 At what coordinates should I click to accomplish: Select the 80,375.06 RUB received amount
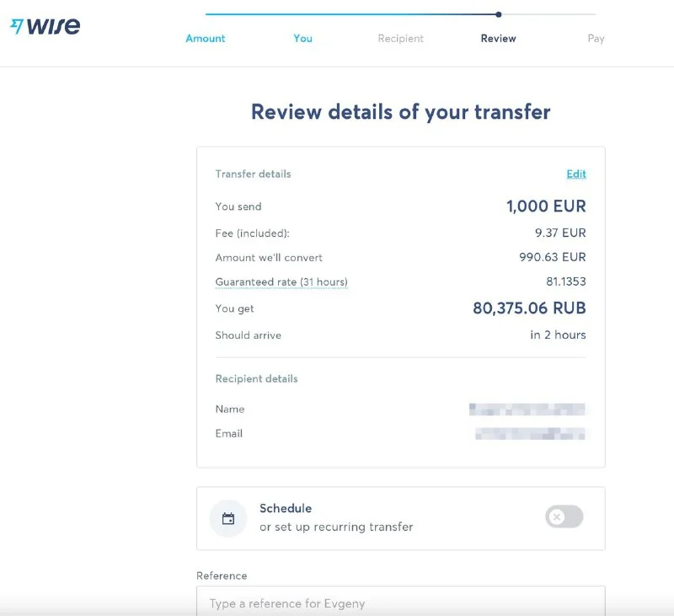[x=529, y=308]
